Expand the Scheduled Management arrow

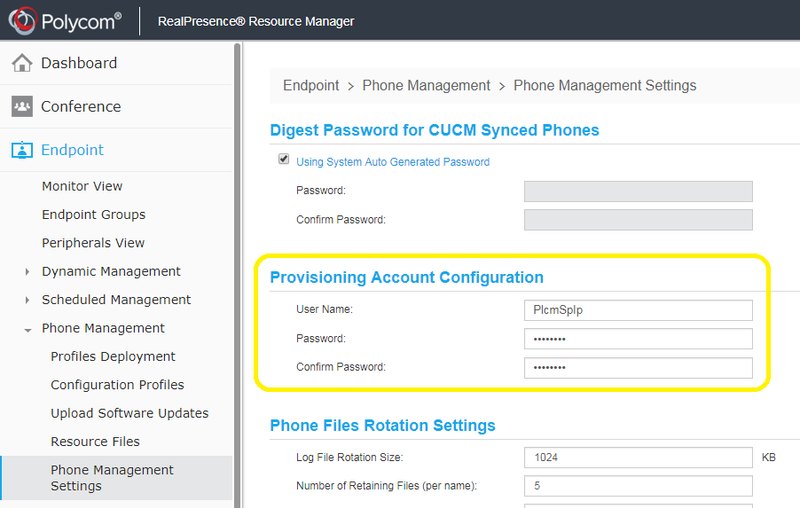27,300
